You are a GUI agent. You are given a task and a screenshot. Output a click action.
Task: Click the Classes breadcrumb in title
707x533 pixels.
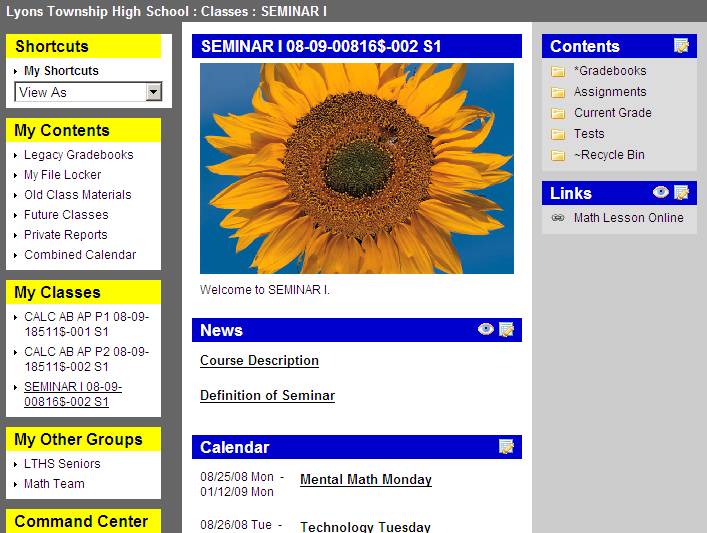tap(224, 11)
